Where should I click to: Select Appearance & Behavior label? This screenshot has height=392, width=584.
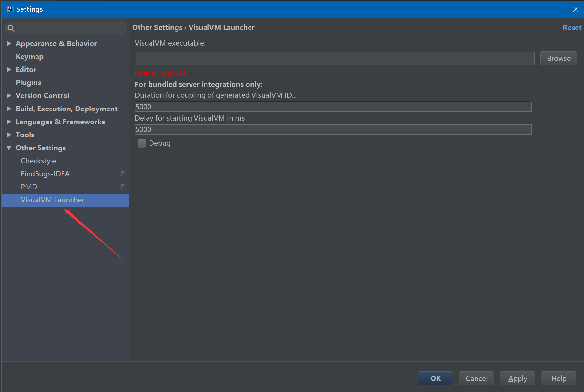[56, 43]
